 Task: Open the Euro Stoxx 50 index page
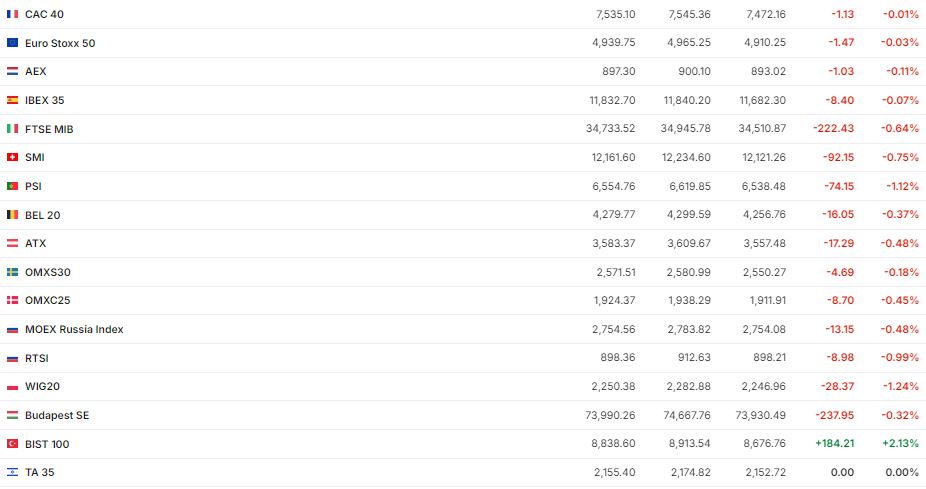pyautogui.click(x=60, y=43)
